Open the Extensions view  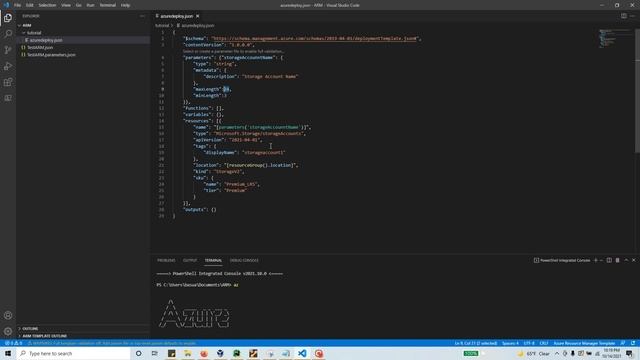point(8,82)
